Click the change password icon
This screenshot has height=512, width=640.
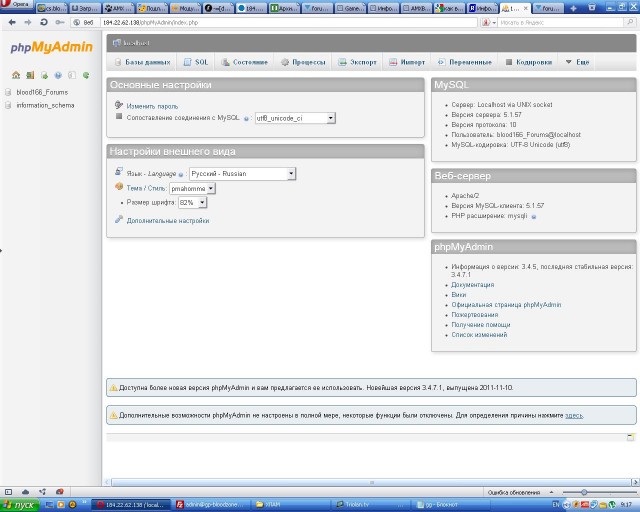tap(119, 105)
